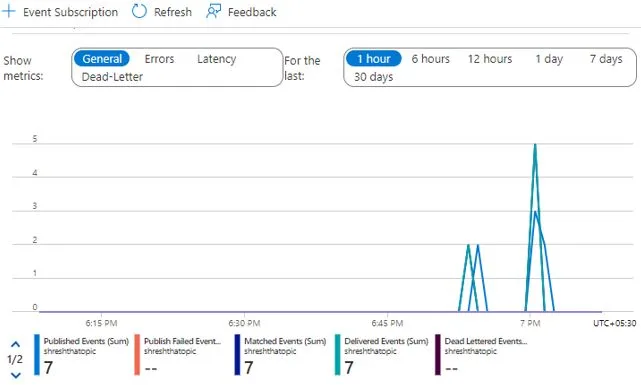
Task: Click the UTC+05:30 timezone label
Action: click(x=614, y=323)
